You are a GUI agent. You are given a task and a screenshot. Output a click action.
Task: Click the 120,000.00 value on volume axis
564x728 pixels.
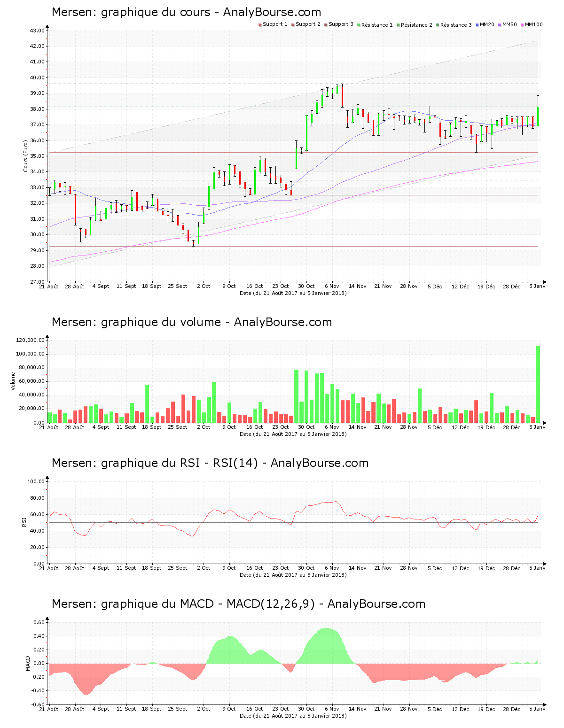point(30,340)
